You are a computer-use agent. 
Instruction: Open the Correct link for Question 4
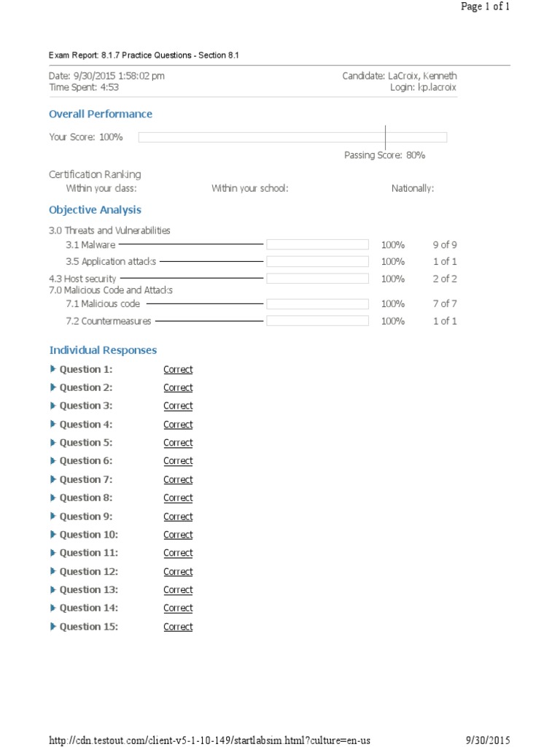[x=178, y=425]
